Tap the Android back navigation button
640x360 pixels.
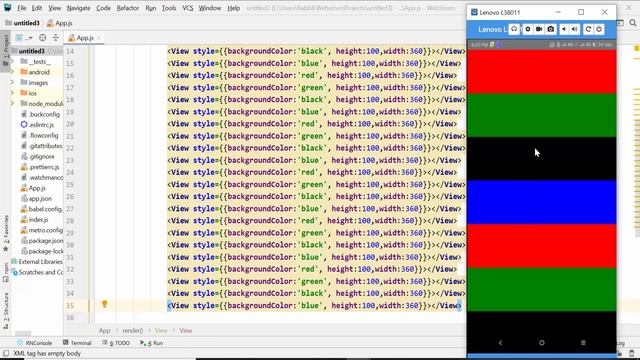click(x=500, y=343)
